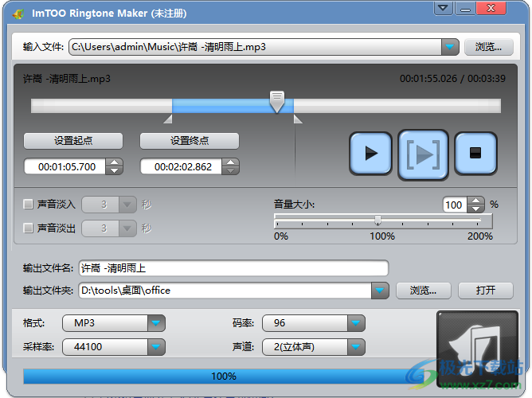Decrease the end time value

tap(231, 170)
